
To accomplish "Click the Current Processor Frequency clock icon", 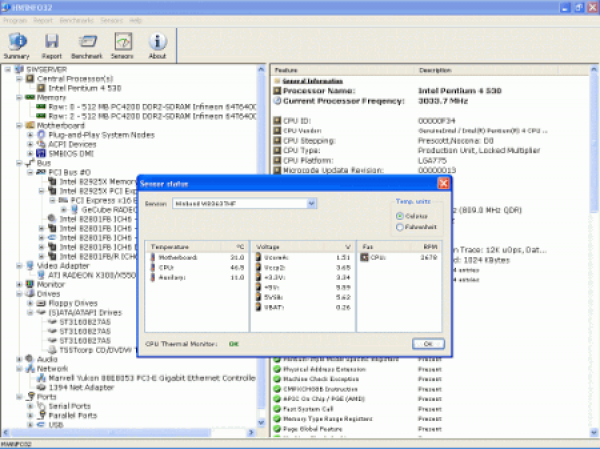I will [277, 101].
